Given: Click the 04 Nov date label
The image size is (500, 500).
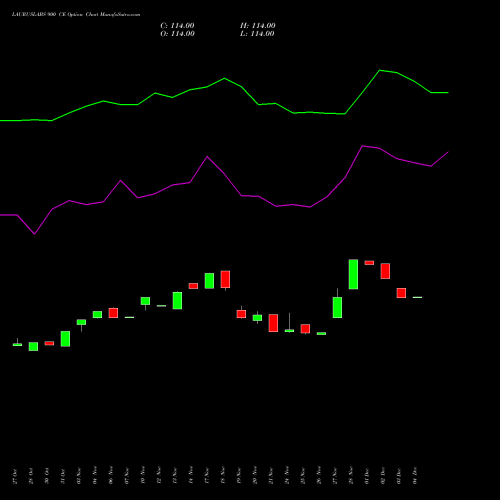Looking at the screenshot, I should tap(95, 475).
